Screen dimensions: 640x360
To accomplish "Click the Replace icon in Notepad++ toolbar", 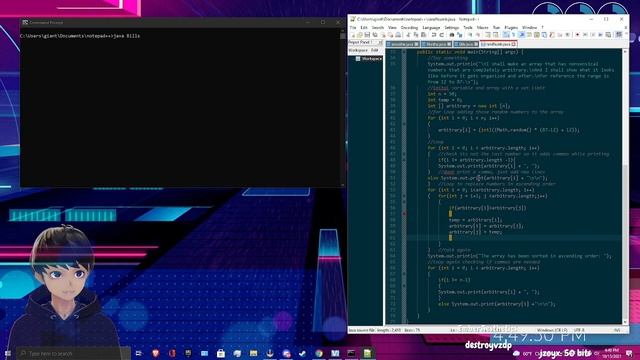I will coord(460,35).
